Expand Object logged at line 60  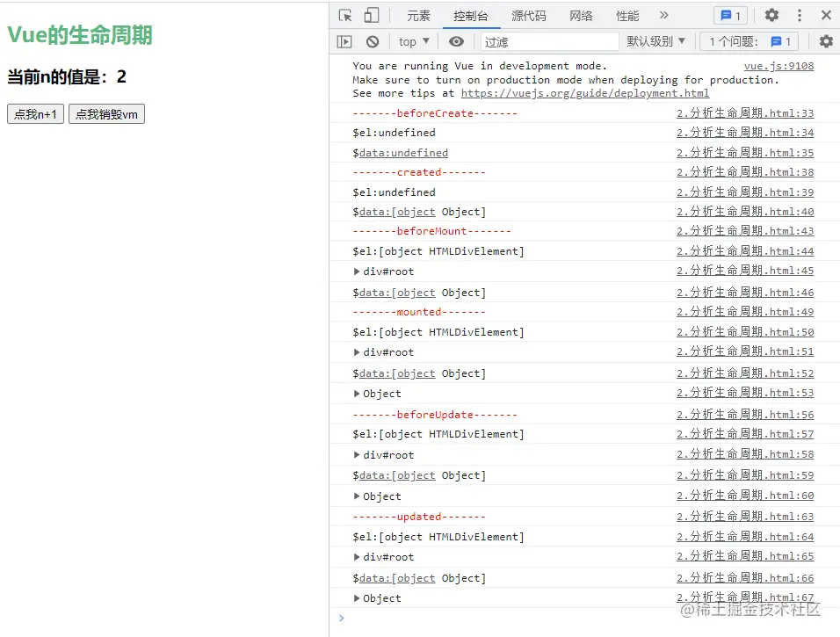tap(356, 496)
